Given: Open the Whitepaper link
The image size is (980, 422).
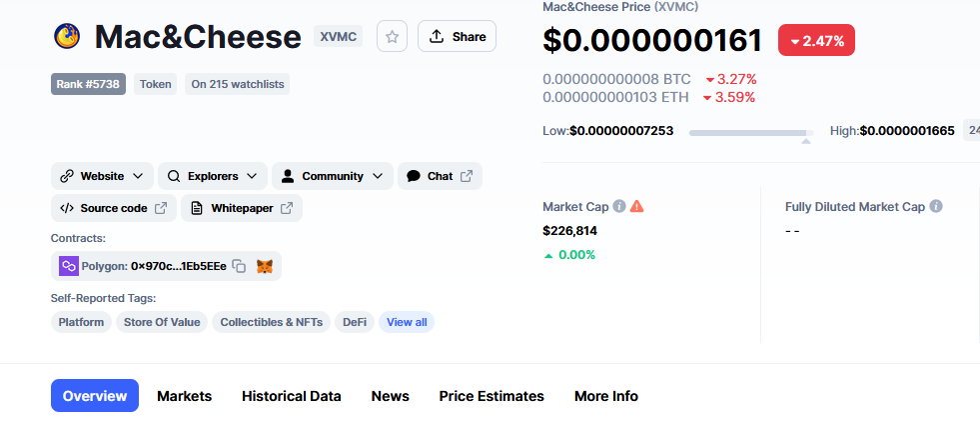Looking at the screenshot, I should tap(242, 208).
